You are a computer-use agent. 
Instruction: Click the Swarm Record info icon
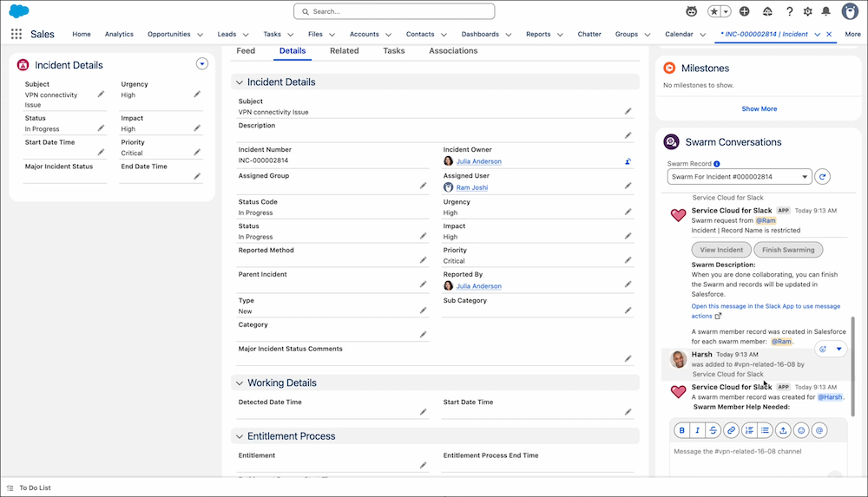coord(717,164)
